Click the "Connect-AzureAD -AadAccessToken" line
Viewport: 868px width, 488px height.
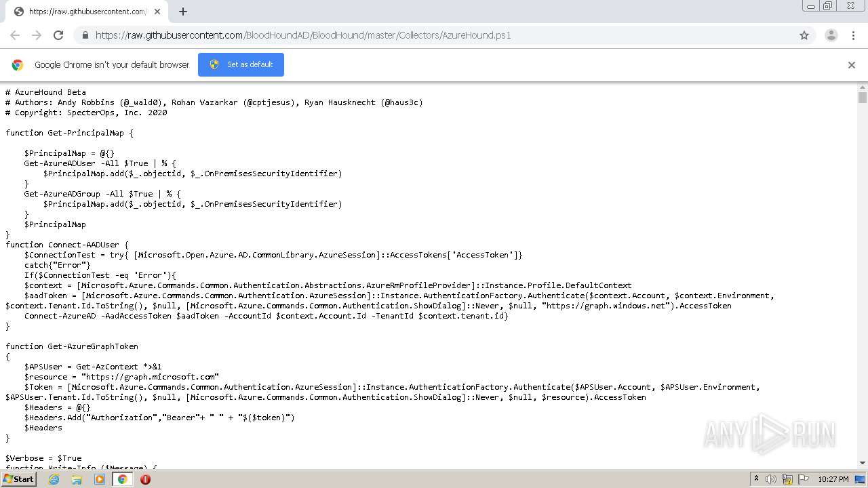[x=266, y=316]
